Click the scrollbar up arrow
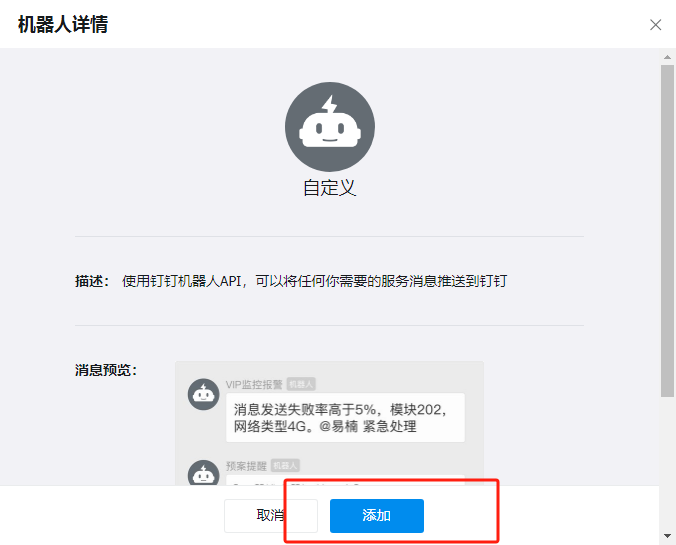Image resolution: width=676 pixels, height=545 pixels. [667, 57]
